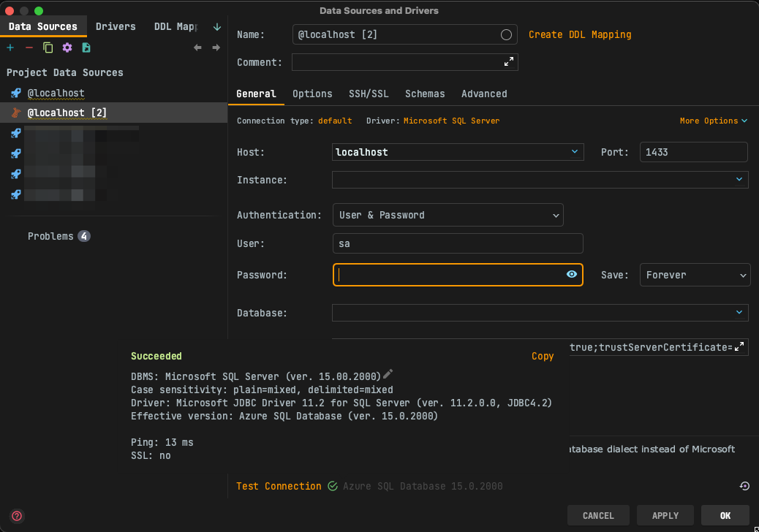This screenshot has width=759, height=532.
Task: Switch to the Drivers tab
Action: pos(116,26)
